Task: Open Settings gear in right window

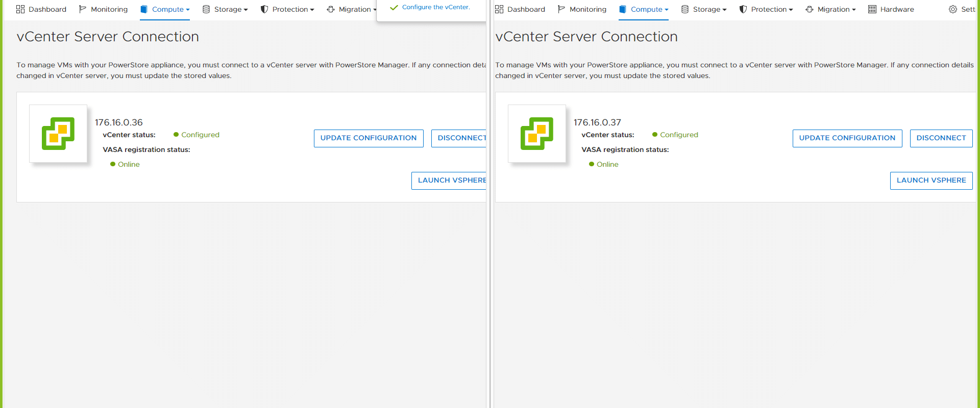Action: (x=953, y=9)
